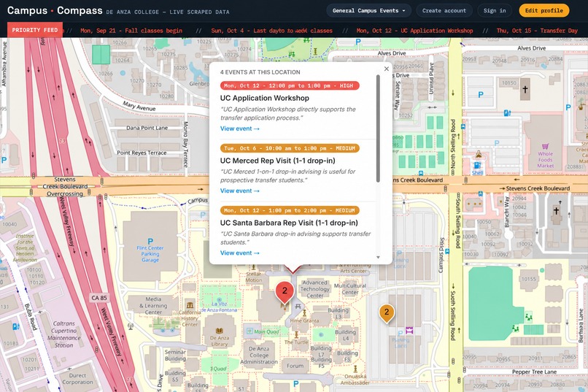This screenshot has width=588, height=392.
Task: Click the popup scrollbar thumb
Action: (x=378, y=128)
